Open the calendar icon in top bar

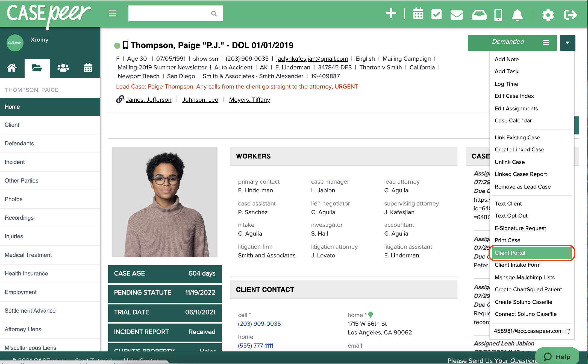(418, 14)
